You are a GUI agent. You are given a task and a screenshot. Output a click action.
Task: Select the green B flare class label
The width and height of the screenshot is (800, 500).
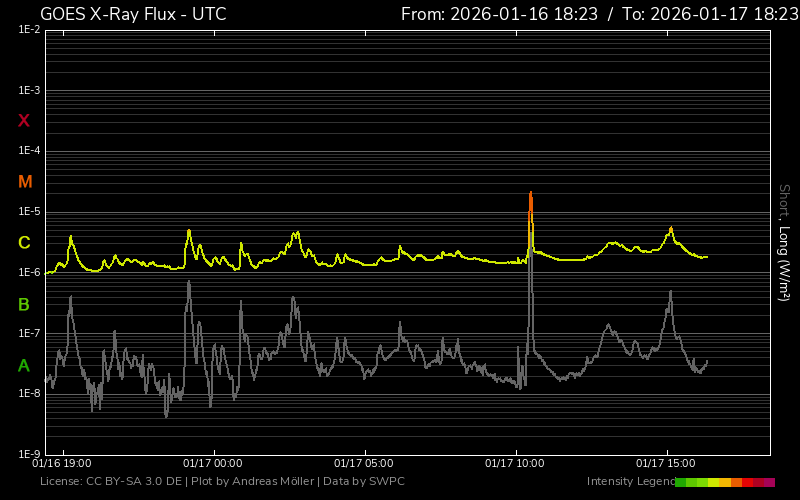tap(25, 304)
